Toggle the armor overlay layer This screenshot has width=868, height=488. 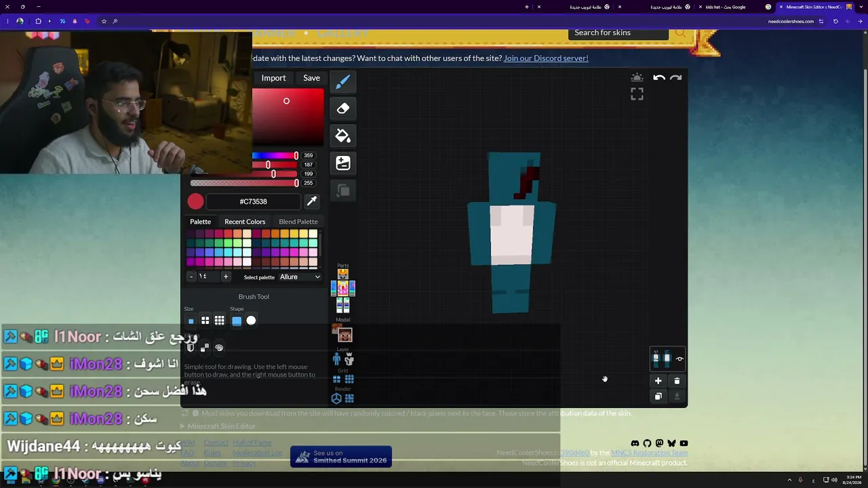pos(349,360)
